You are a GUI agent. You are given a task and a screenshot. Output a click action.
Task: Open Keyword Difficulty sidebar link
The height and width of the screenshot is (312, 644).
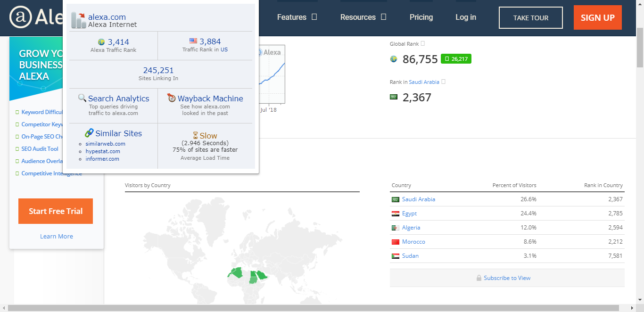(42, 112)
